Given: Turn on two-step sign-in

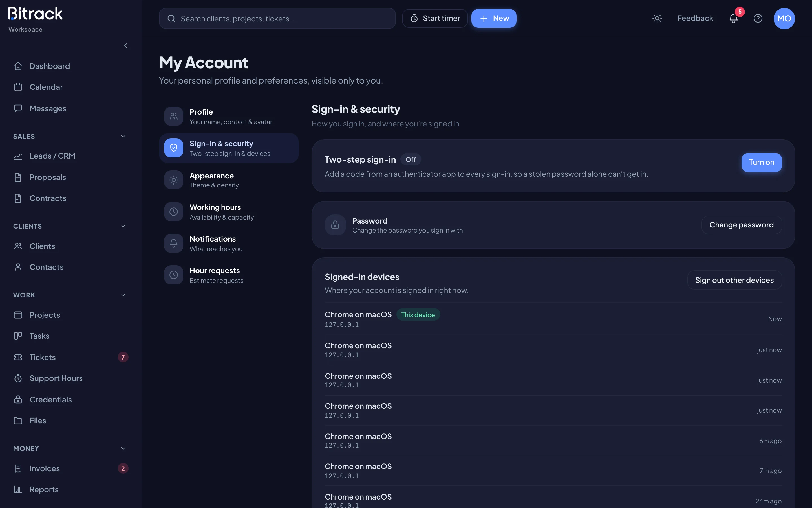Looking at the screenshot, I should click(761, 163).
